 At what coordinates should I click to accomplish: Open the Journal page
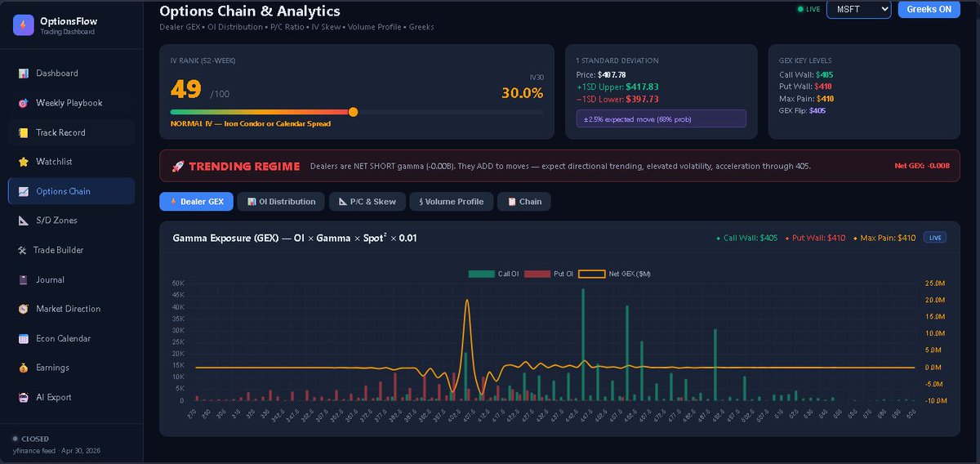[x=71, y=279]
